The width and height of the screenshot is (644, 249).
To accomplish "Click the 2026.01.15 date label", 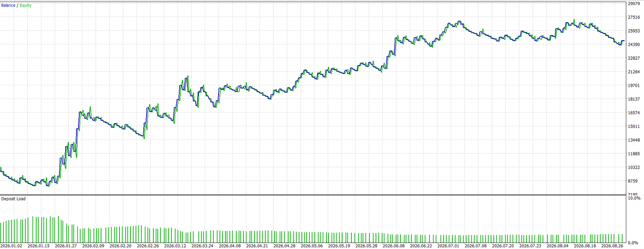I will coord(39,246).
